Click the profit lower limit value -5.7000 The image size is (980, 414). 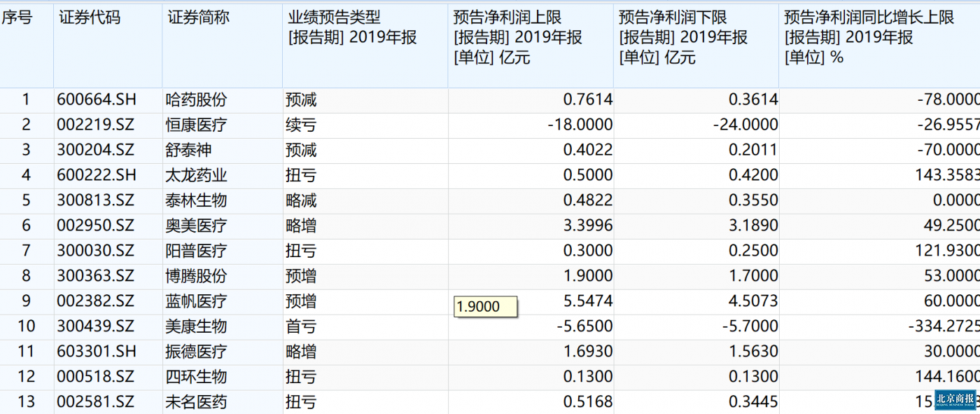pos(749,327)
